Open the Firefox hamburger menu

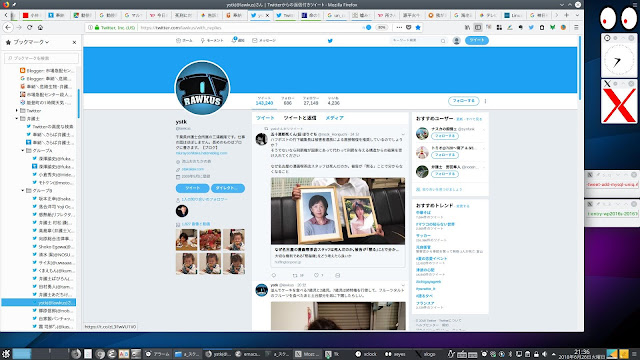point(576,27)
